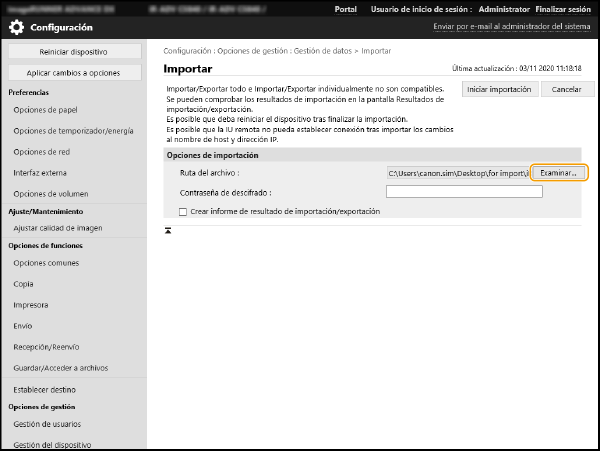Open the Guardar/Acceder a archivos item
600x451 pixels.
63,367
